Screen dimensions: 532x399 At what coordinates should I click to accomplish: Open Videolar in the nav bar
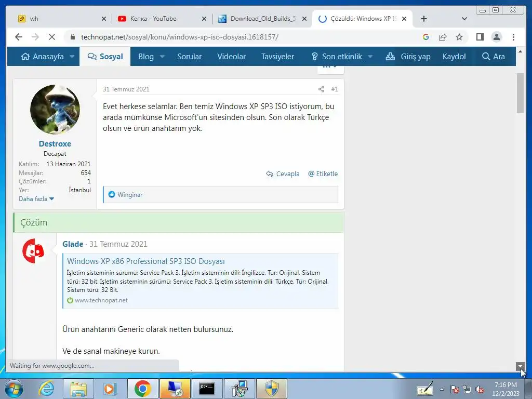[x=231, y=57]
